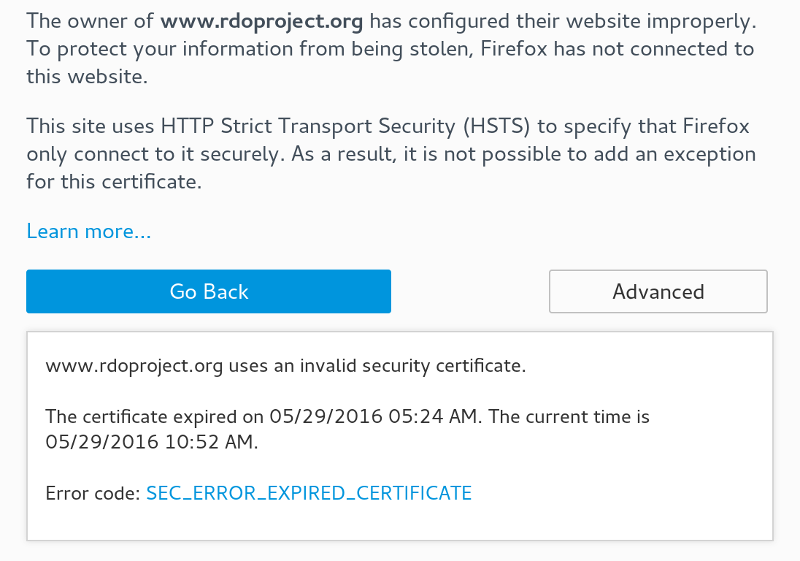Click the "for this certificate." text
The width and height of the screenshot is (800, 561).
pos(114,182)
